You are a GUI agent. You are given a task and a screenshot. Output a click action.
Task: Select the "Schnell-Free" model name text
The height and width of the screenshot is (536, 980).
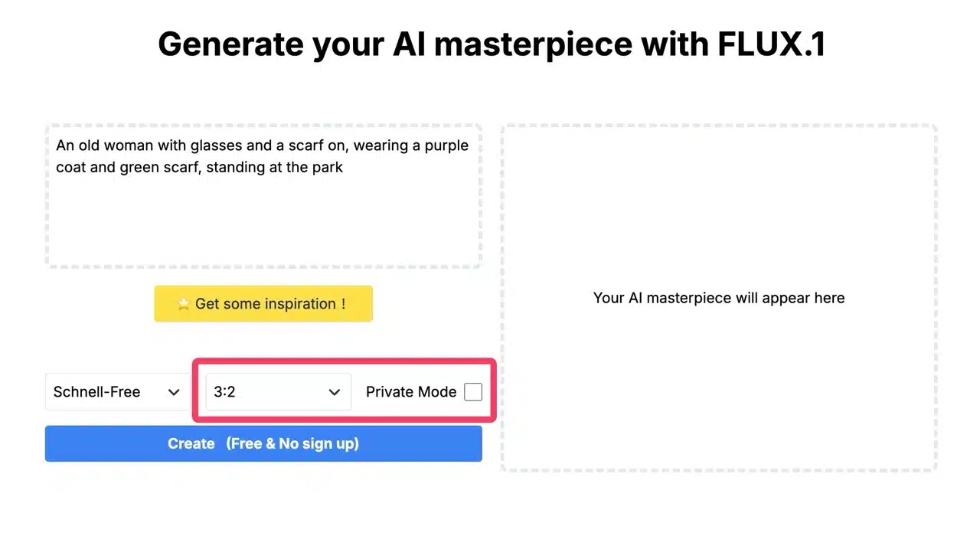[x=96, y=392]
